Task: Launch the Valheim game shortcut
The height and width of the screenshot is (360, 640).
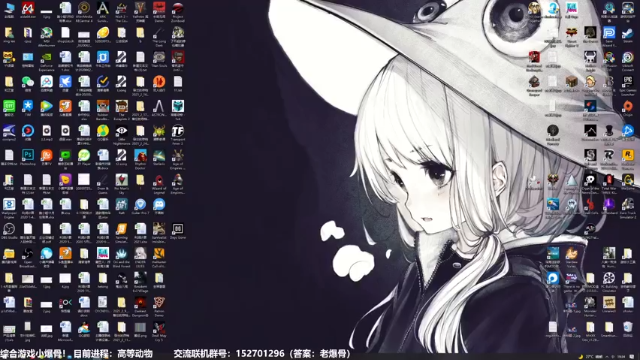Action: pyautogui.click(x=140, y=11)
